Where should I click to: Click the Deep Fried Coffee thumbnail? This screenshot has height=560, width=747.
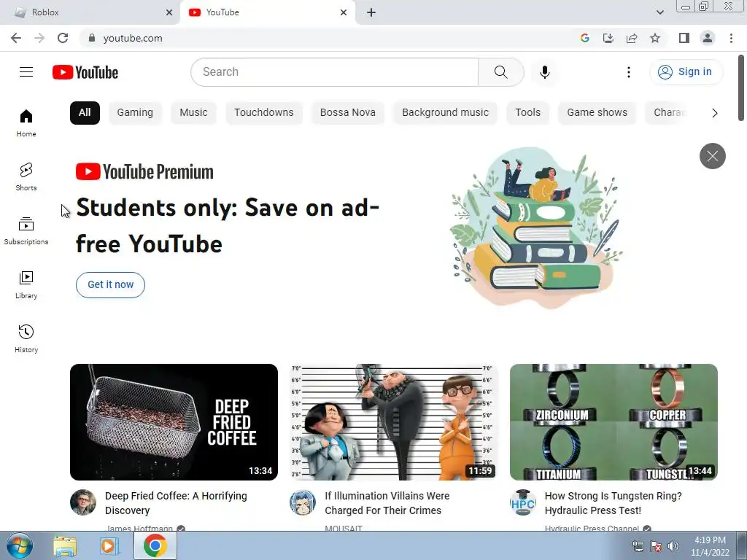(x=174, y=422)
